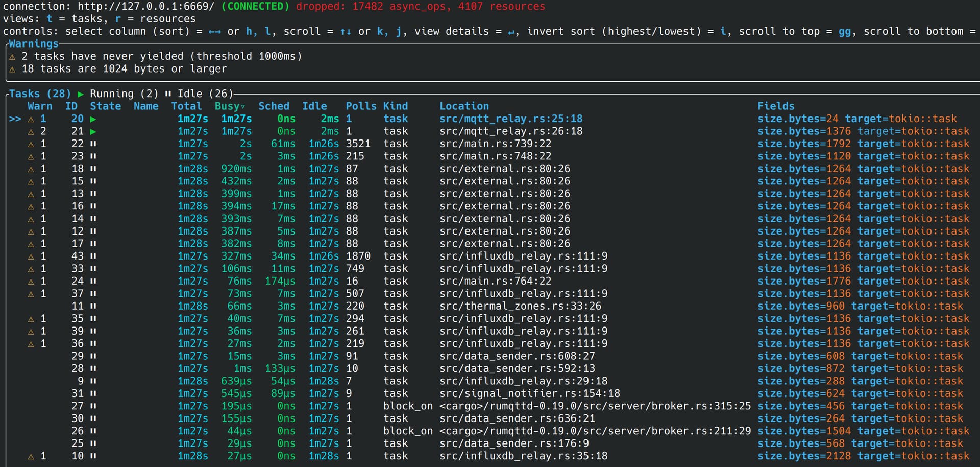980x467 pixels.
Task: Click the 'Tasks (28)' panel title
Action: tap(40, 94)
